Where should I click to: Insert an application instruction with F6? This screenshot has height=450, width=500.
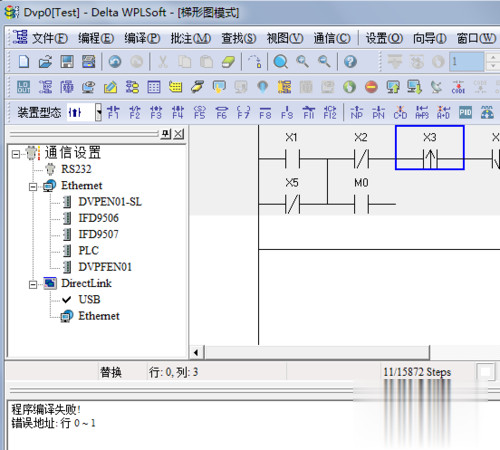click(x=222, y=112)
